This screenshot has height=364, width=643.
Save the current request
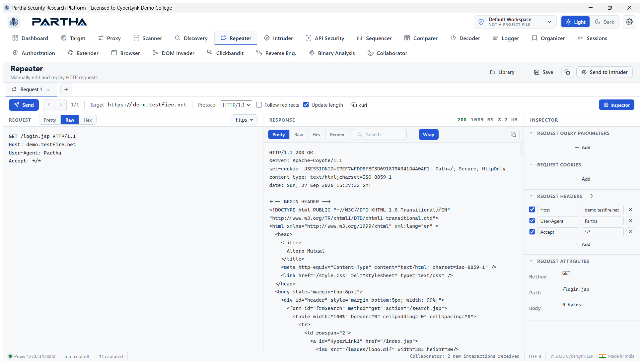click(543, 72)
